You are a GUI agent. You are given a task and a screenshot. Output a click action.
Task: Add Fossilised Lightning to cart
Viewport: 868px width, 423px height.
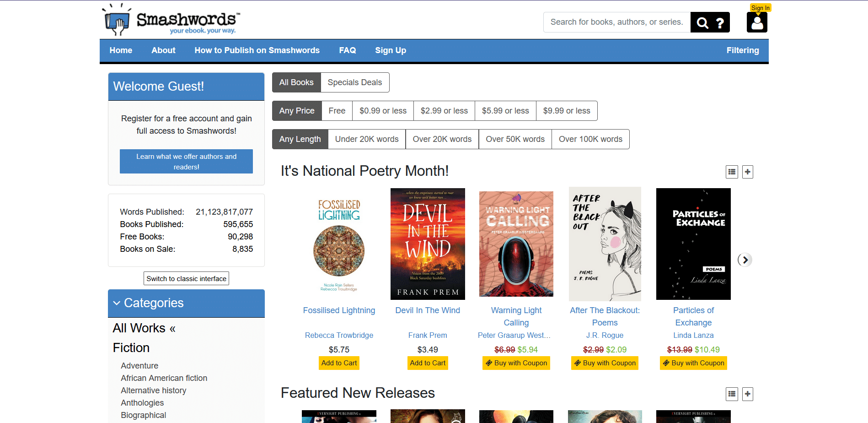pyautogui.click(x=339, y=363)
